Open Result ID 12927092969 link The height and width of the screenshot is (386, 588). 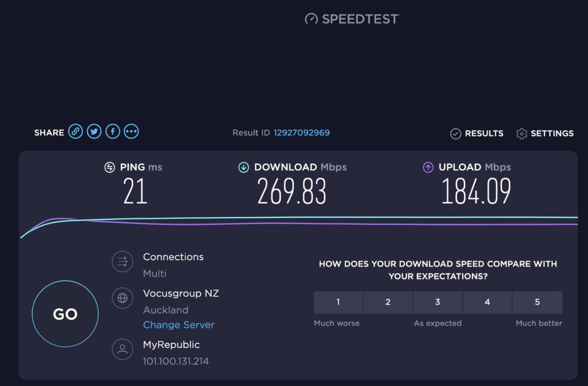pyautogui.click(x=302, y=133)
